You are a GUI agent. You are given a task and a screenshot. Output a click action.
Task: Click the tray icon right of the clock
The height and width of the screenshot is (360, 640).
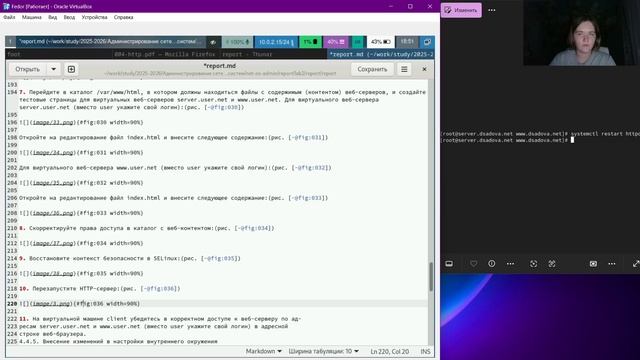coord(427,42)
